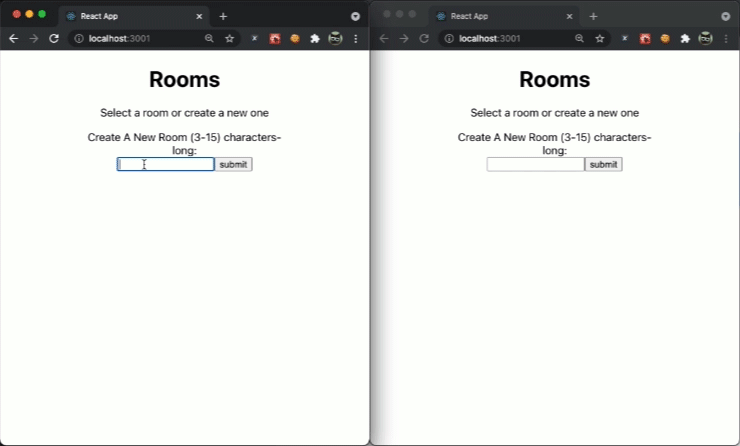The image size is (740, 446).
Task: Focus the new room name field in right window
Action: (536, 164)
